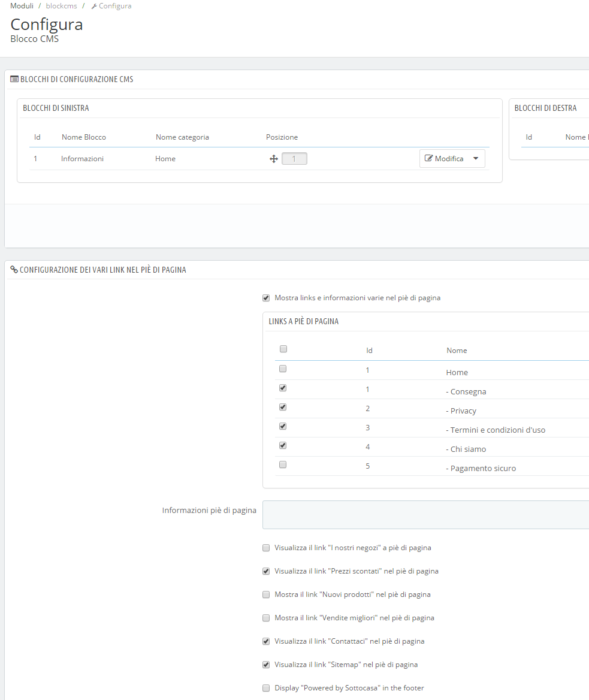Viewport: 589px width, 700px height.
Task: Check the Home row checkbox
Action: pos(282,369)
